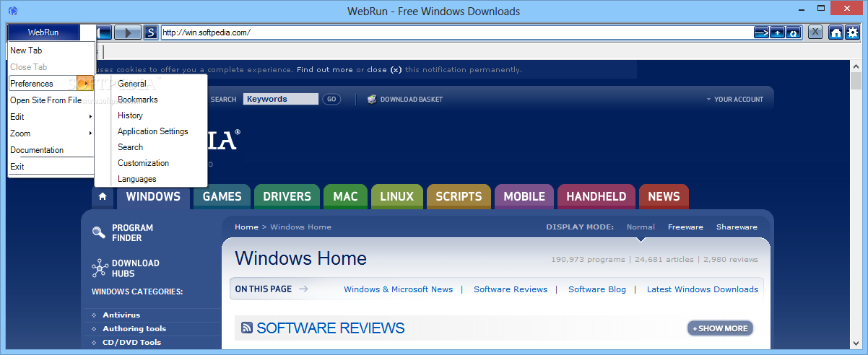Click the SOFTWARE REVIEWS heading
The width and height of the screenshot is (868, 355).
(331, 328)
